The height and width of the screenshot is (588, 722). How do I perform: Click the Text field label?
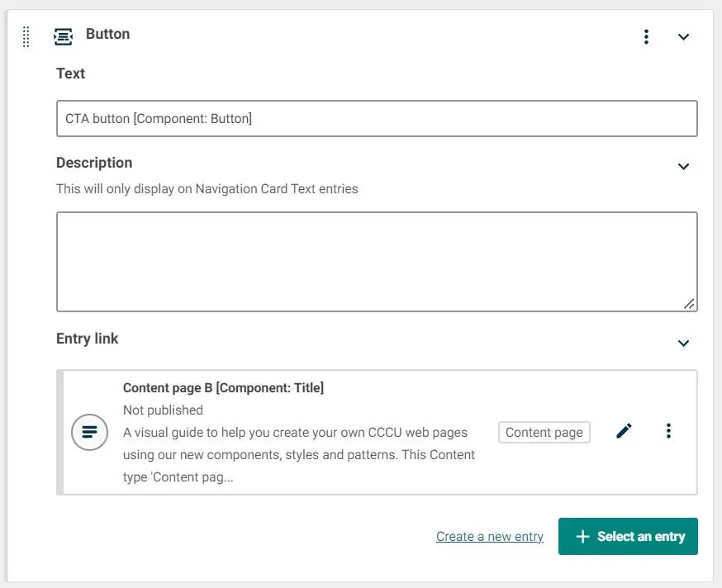70,73
